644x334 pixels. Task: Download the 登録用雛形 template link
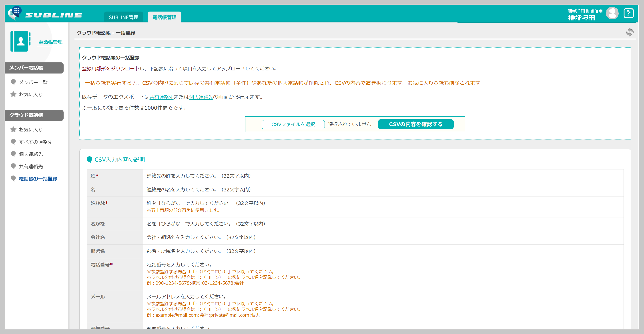[x=110, y=68]
